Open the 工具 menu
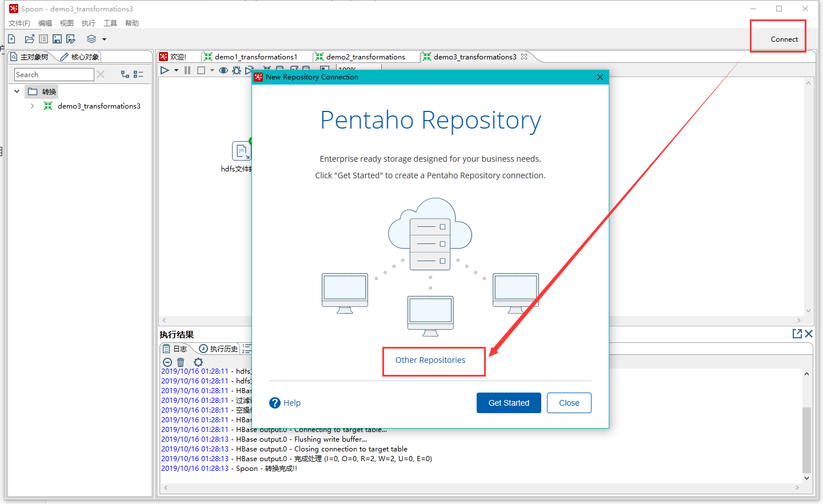 (x=110, y=23)
